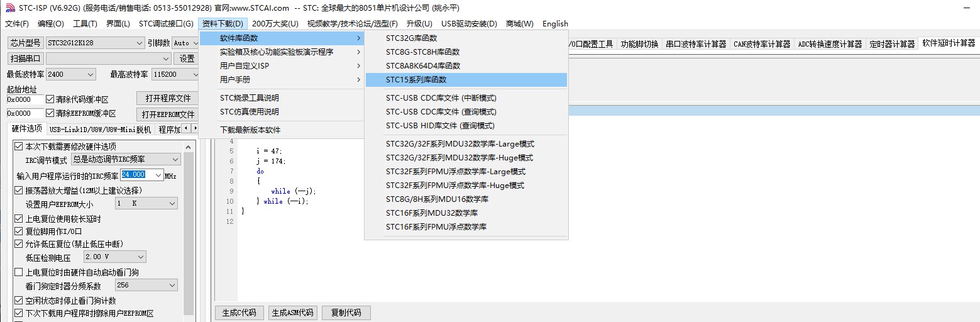Open 低压检测电压 2.00 V dropdown
Image resolution: width=980 pixels, height=322 pixels.
[x=114, y=257]
